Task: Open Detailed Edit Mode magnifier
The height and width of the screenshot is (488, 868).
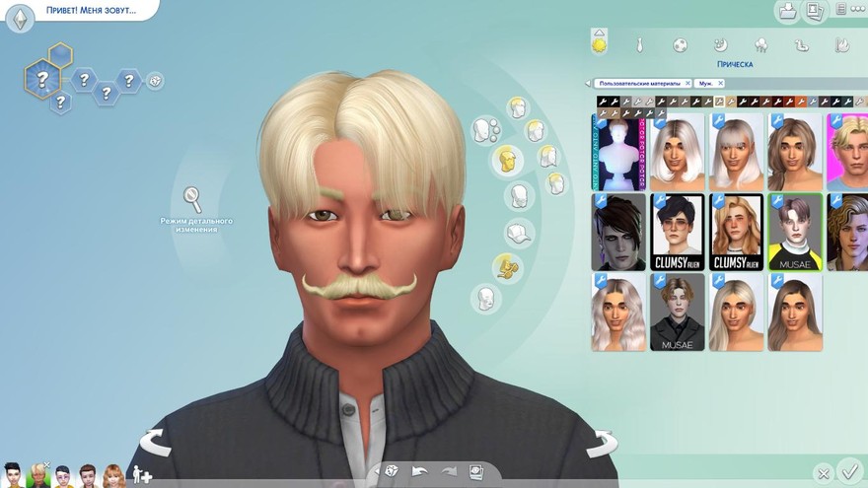Action: pyautogui.click(x=192, y=199)
